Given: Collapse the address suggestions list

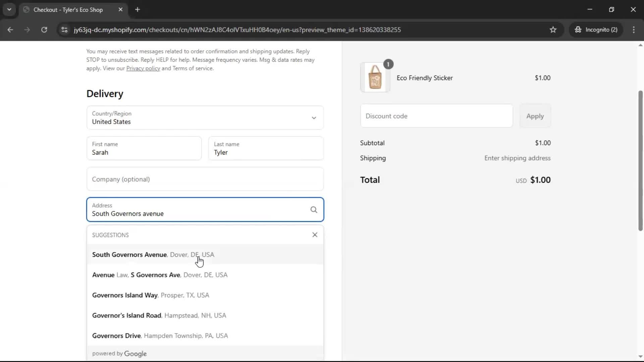Looking at the screenshot, I should click(x=315, y=235).
